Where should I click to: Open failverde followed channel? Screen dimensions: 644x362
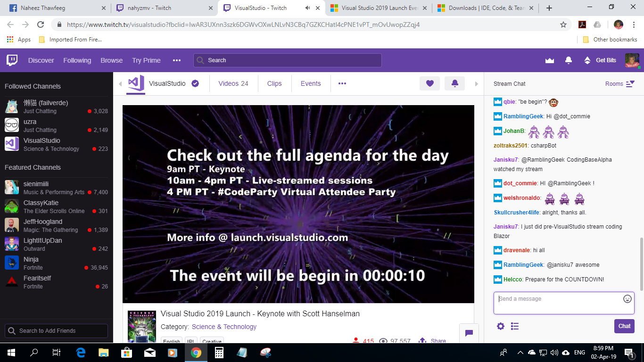(x=57, y=107)
